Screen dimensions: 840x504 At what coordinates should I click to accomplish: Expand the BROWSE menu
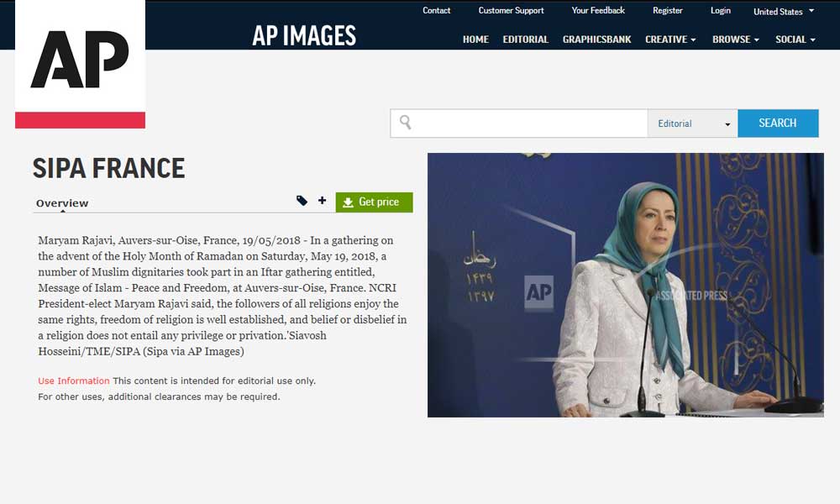736,39
